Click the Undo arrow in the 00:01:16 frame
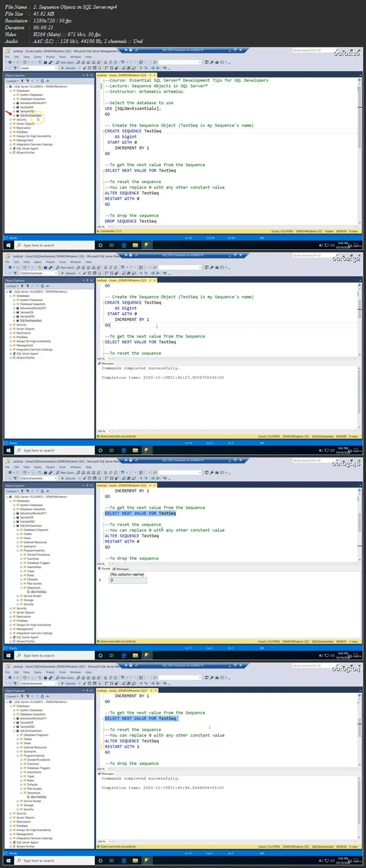Viewport: 366px width, 868px height. (122, 62)
